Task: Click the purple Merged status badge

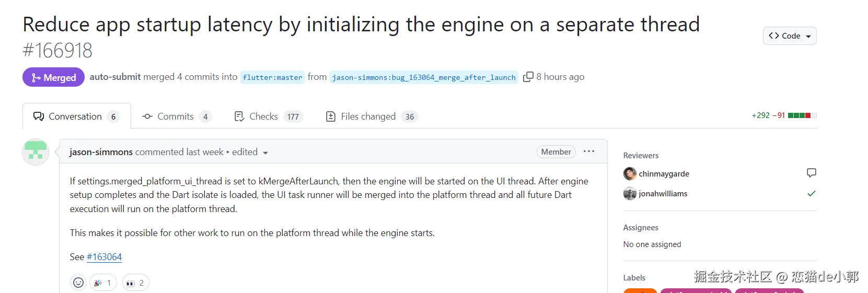Action: 53,77
